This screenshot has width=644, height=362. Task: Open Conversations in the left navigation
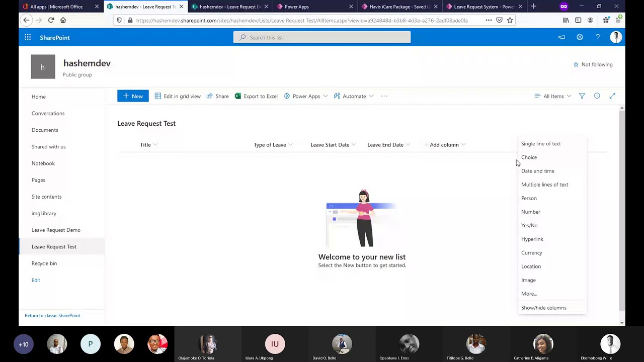point(48,113)
